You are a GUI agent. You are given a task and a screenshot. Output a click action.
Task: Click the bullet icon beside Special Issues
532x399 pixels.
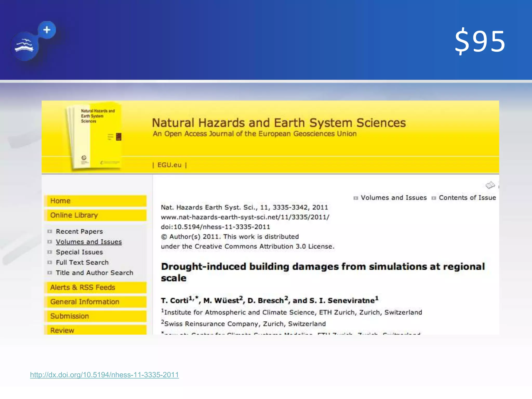[50, 252]
